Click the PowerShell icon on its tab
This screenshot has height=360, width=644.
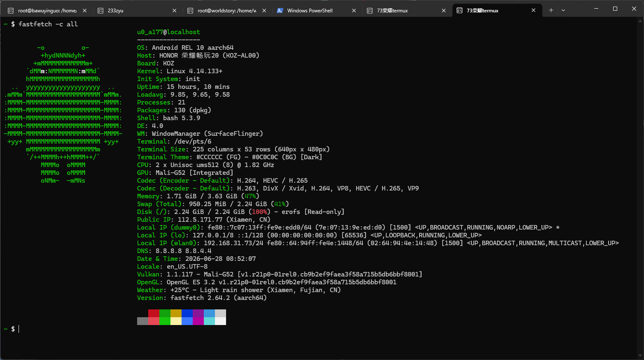(x=280, y=11)
